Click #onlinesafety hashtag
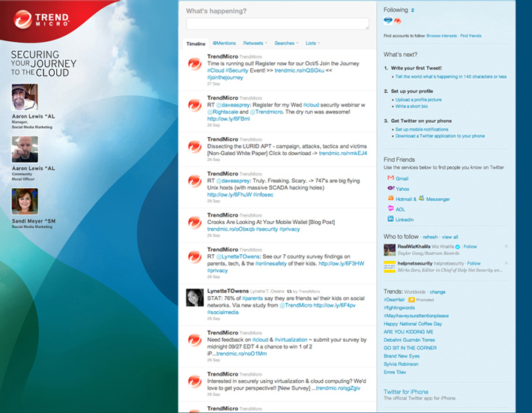 point(270,263)
